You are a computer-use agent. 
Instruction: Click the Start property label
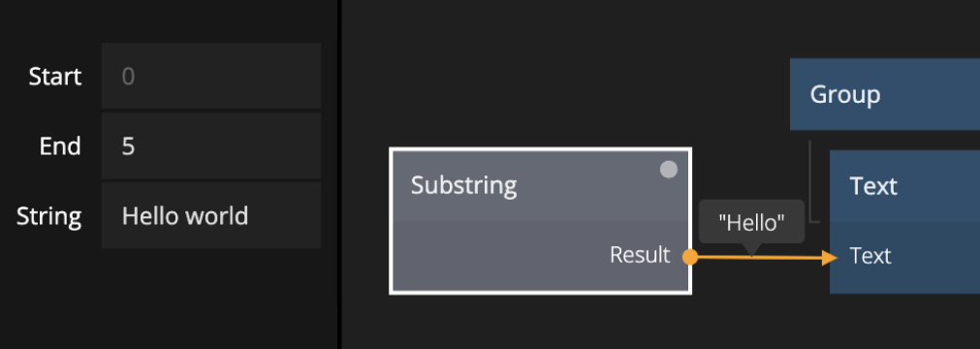tap(55, 77)
